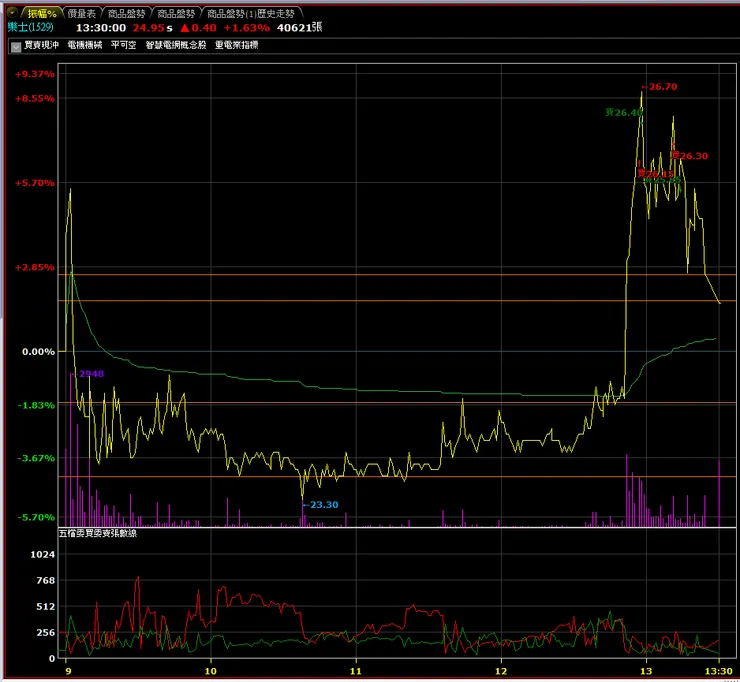Screen dimensions: 740x682
Task: Open the 商品盤勢 tab adjacent to 價量表
Action: tap(126, 14)
